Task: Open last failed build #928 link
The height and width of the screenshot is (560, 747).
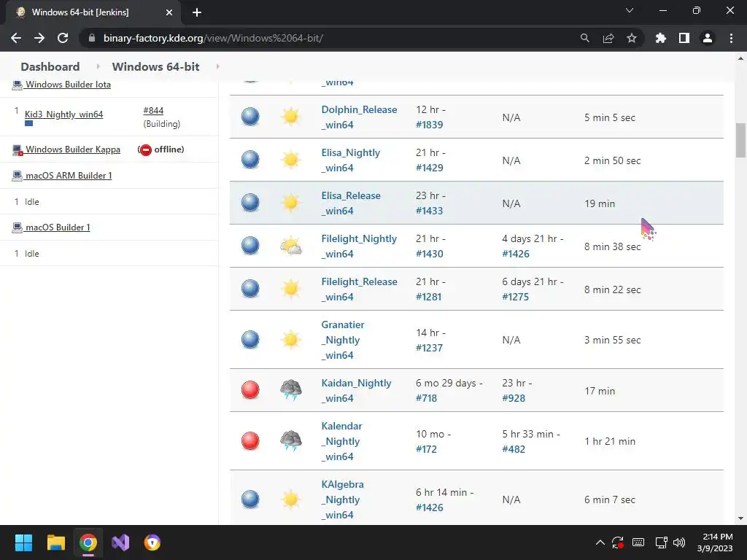Action: pyautogui.click(x=514, y=398)
